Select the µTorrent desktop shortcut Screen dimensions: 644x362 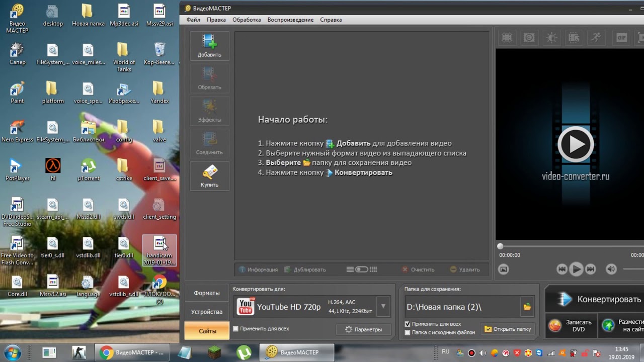pos(88,169)
